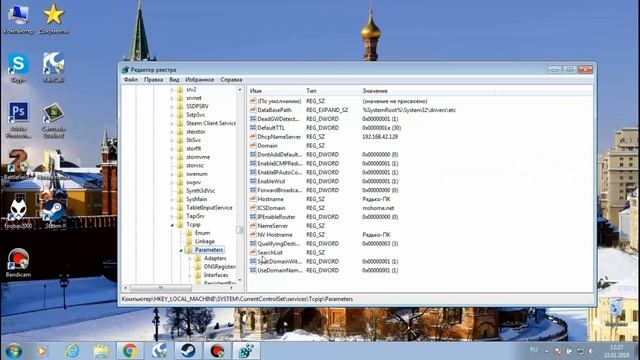Select the (По умолчанию) value icon
This screenshot has width=640, height=360.
253,101
